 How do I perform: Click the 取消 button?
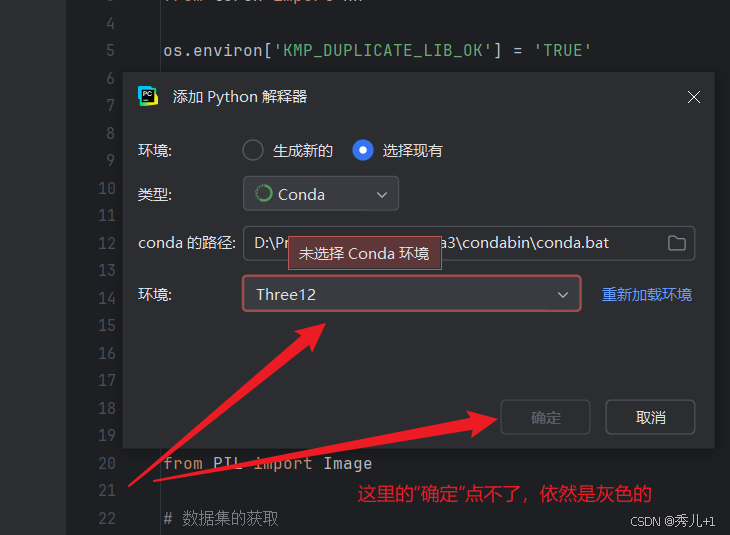point(650,417)
